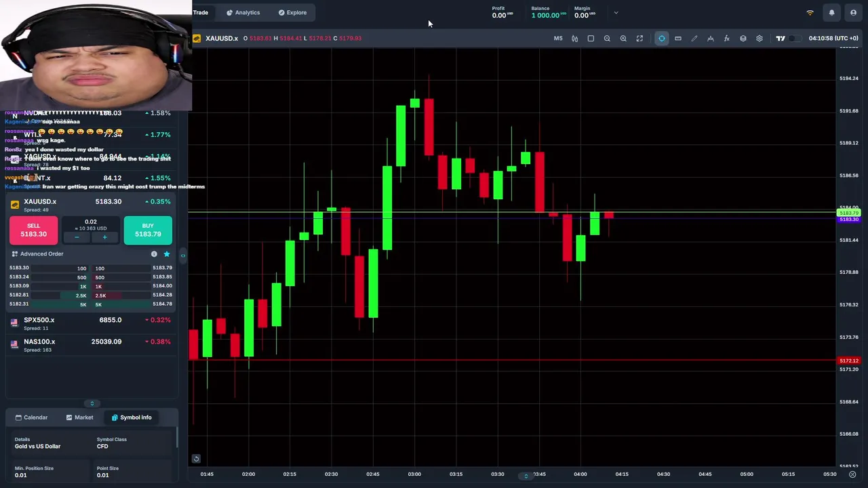Click the gold XAUUSD.x symbol icon

15,204
